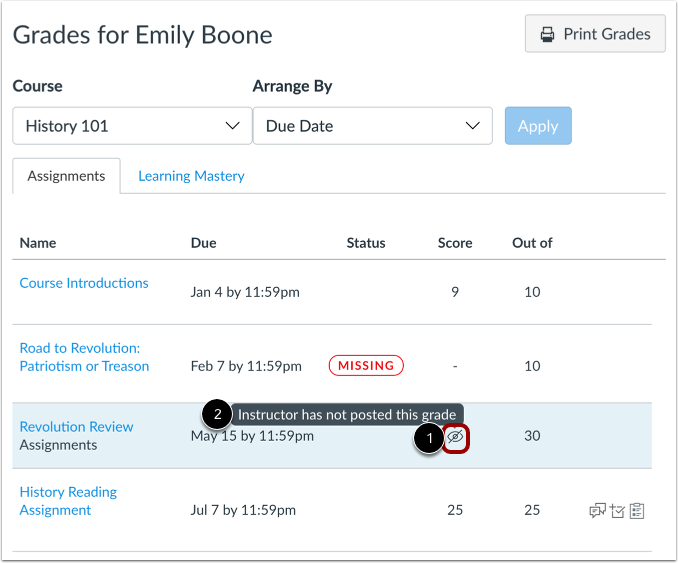Click the Out of column header
Viewport: 678px width, 563px height.
pos(532,243)
